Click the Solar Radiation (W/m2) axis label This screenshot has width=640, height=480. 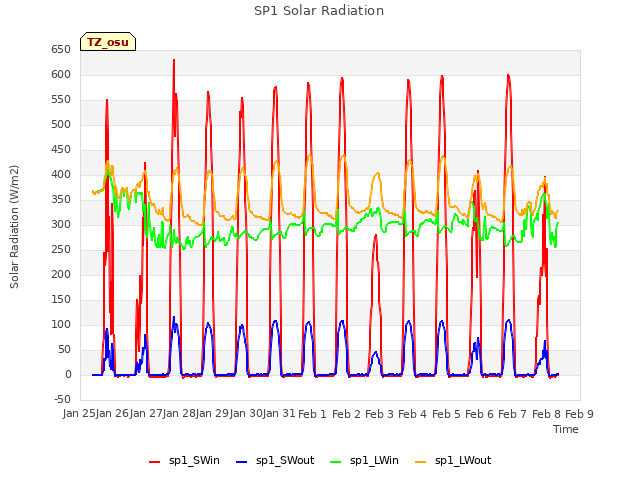pos(14,227)
